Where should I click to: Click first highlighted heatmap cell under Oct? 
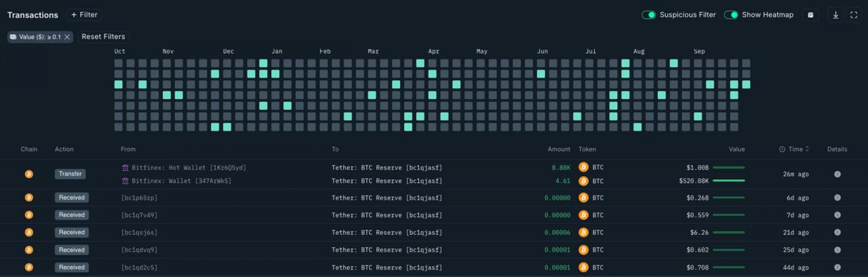point(118,84)
